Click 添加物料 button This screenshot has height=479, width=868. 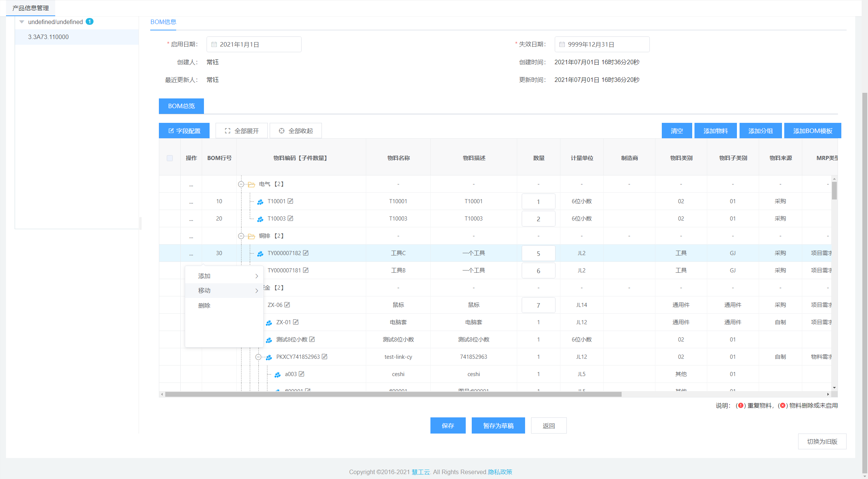tap(716, 131)
